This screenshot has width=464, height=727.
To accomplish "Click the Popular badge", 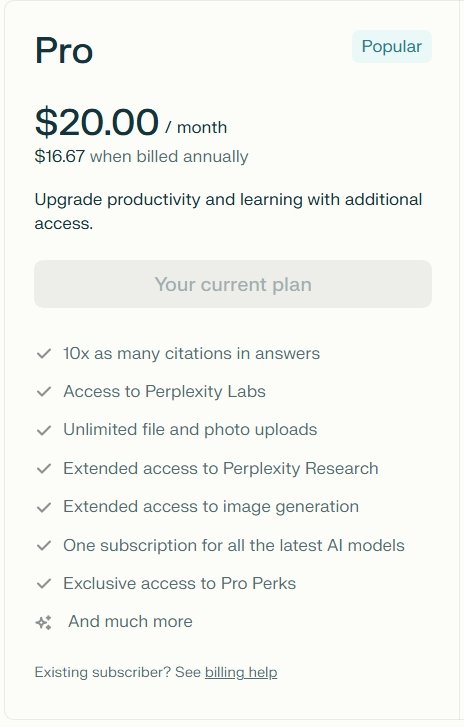I will coord(392,46).
